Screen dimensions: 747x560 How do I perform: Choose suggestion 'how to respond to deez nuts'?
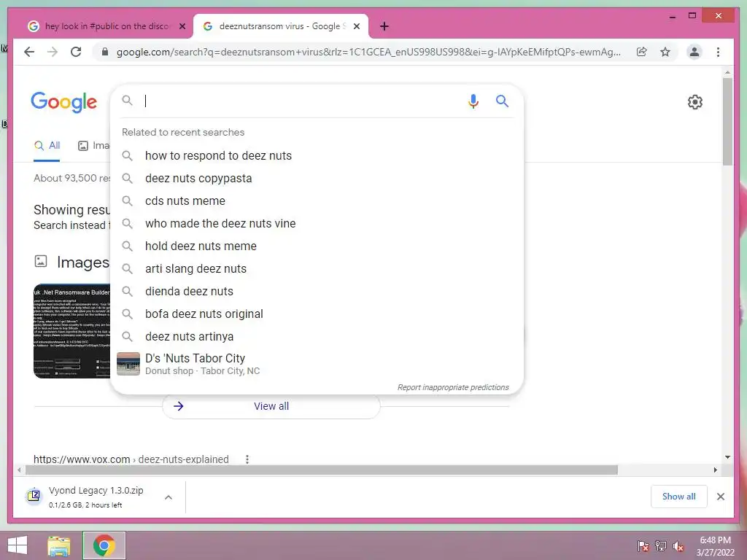[218, 156]
